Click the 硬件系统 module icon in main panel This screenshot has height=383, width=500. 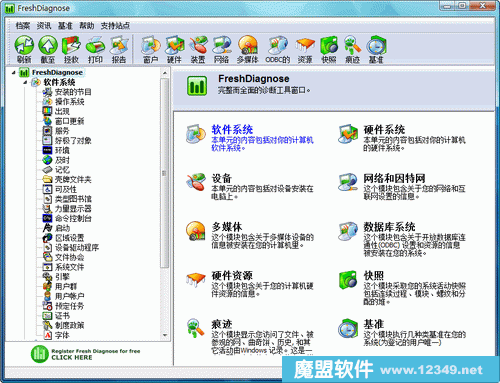[x=348, y=134]
